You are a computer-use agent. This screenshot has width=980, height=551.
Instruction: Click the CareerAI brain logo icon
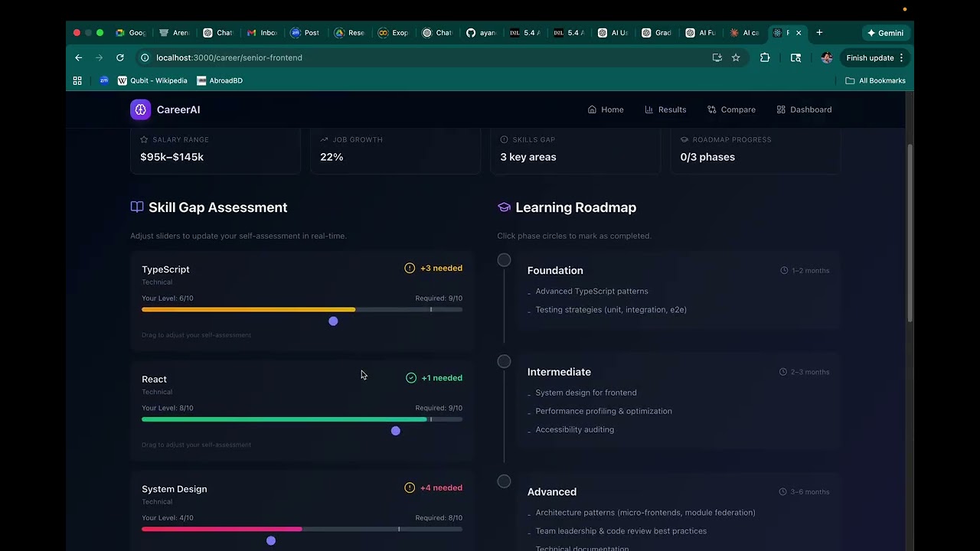(x=140, y=109)
